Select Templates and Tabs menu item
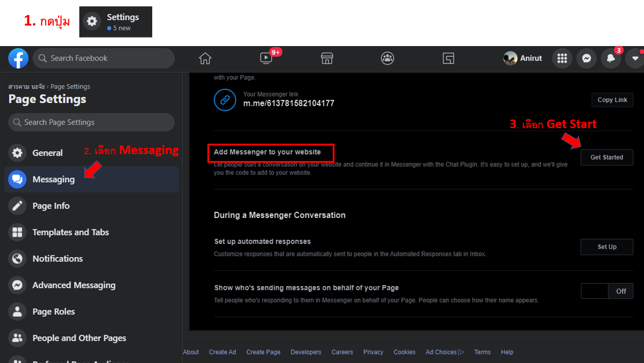The height and width of the screenshot is (363, 644). point(91,232)
